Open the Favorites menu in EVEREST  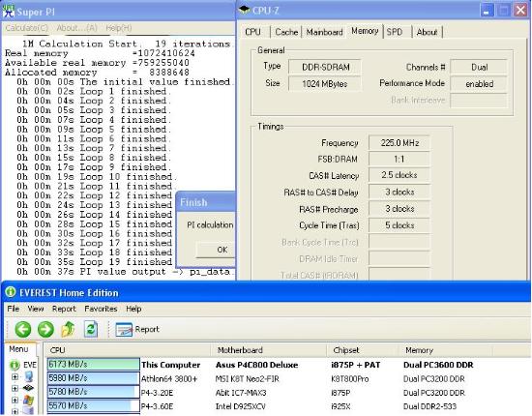101,309
